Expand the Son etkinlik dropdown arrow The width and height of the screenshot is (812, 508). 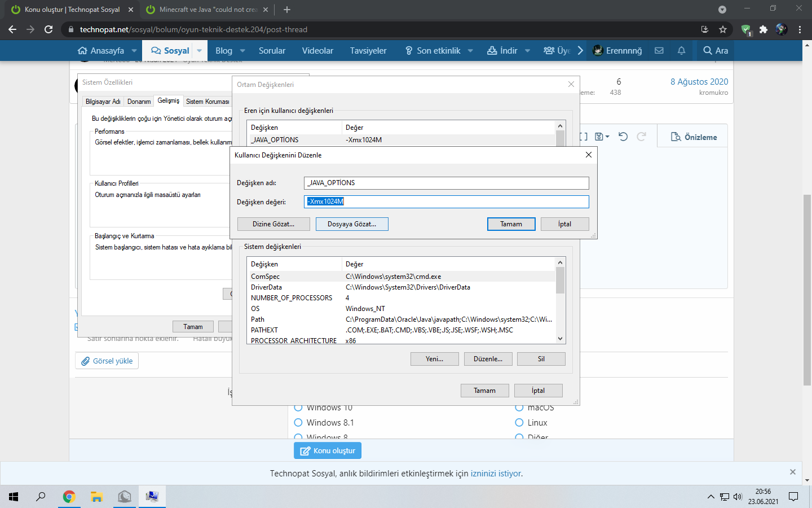(x=470, y=50)
